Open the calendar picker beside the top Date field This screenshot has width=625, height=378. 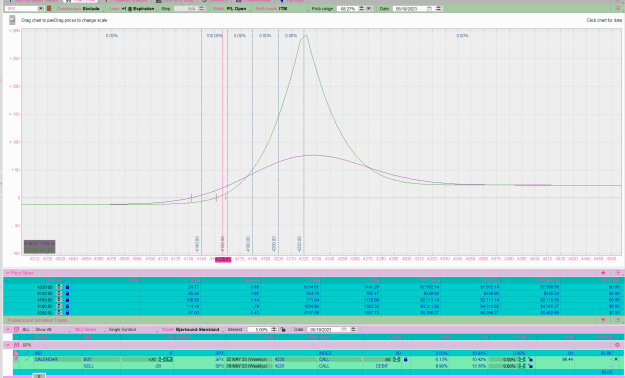(429, 8)
